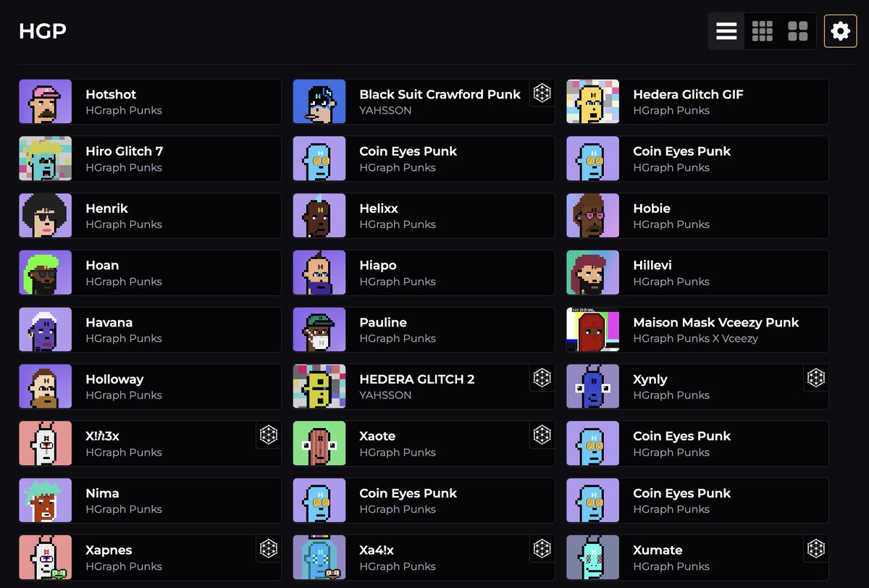Select the Black Suit Crawford Punk title

[440, 94]
